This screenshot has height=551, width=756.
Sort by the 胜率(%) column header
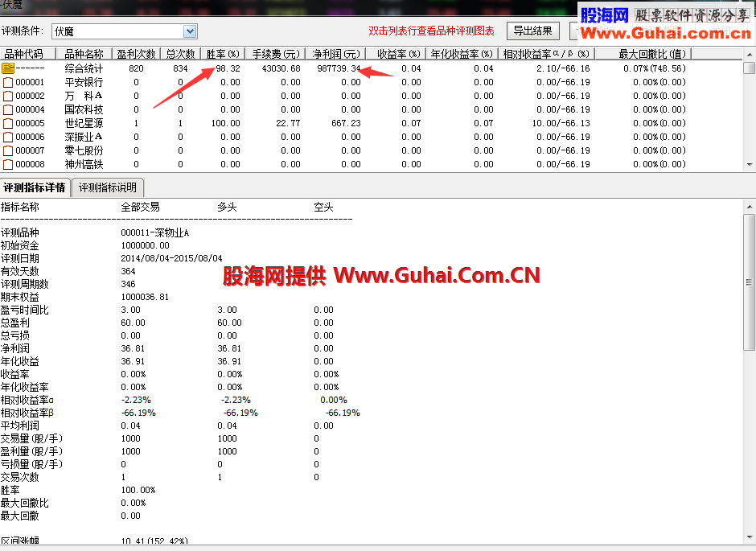223,54
